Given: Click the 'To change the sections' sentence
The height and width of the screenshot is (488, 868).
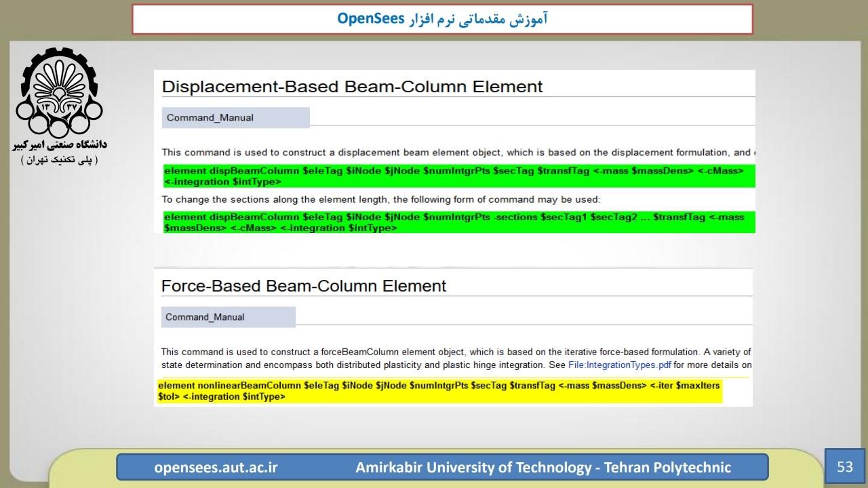Looking at the screenshot, I should pyautogui.click(x=381, y=199).
